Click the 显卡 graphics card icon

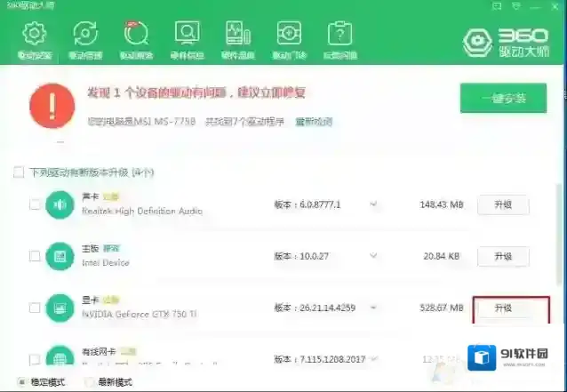pos(60,308)
